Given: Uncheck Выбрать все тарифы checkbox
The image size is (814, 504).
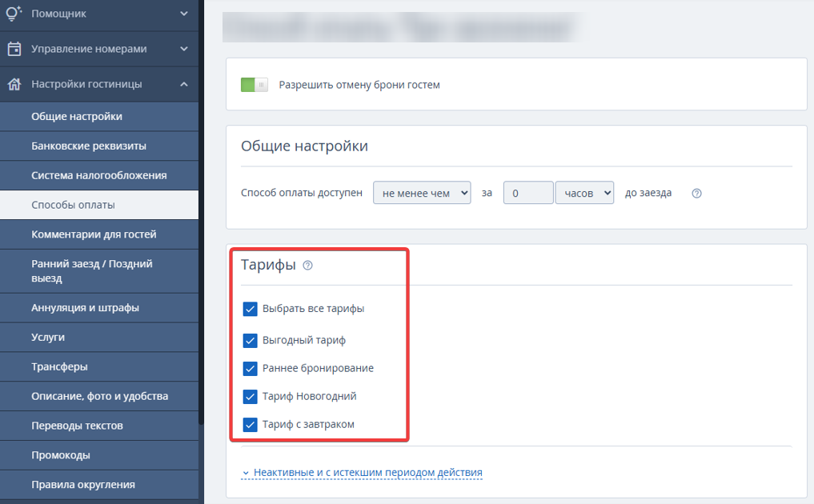Looking at the screenshot, I should [250, 309].
